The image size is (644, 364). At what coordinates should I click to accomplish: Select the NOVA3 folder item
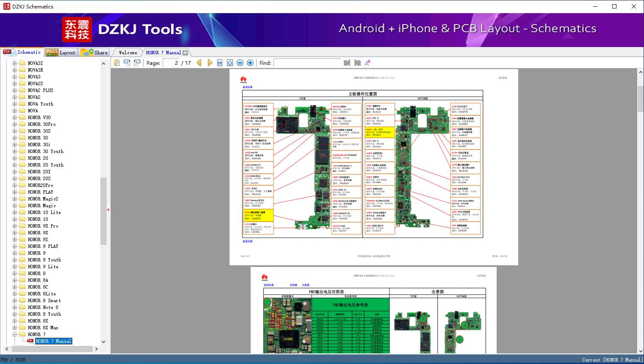(x=34, y=77)
